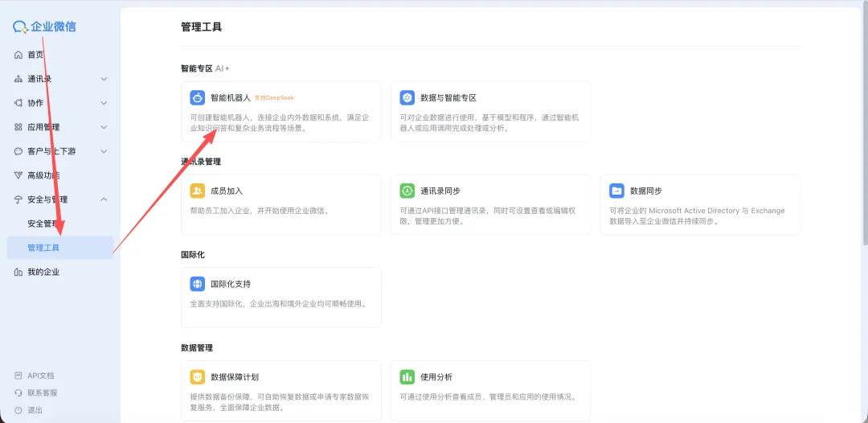Click the 成员加入 yellow icon
Viewport: 868px width, 423px height.
[198, 191]
